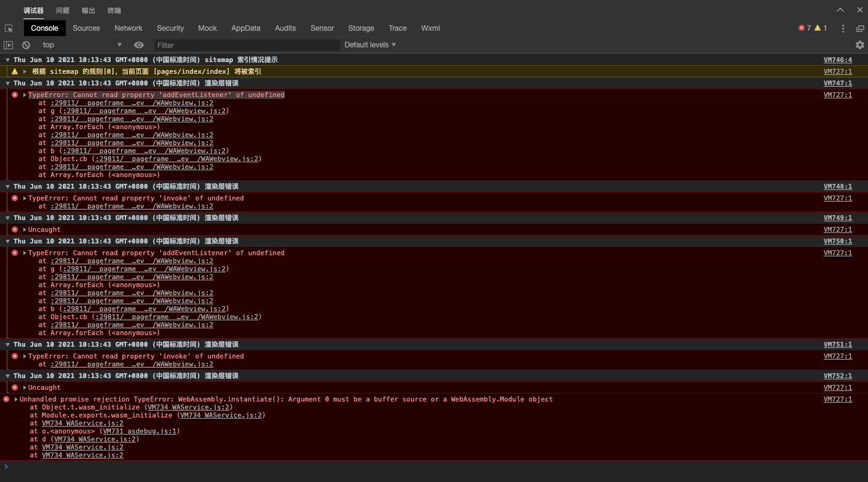Click the WebAssembly.instantiate rejection error text
Screen dimensions: 868x482
click(286, 399)
